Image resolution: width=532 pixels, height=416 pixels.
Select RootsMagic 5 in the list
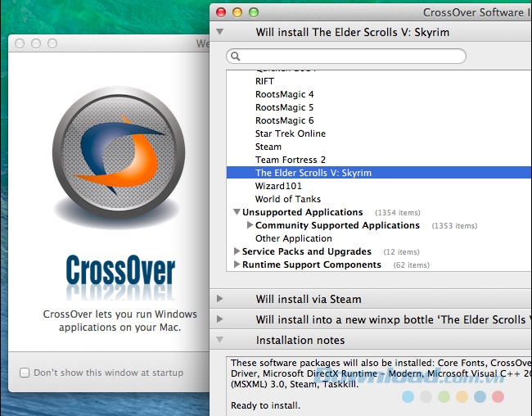pos(284,107)
